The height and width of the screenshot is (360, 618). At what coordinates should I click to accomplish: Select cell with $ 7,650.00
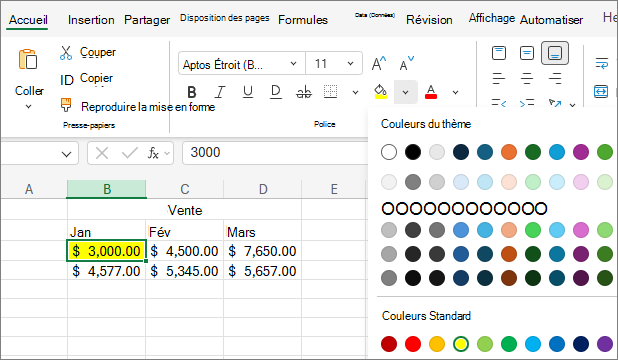[x=262, y=251]
